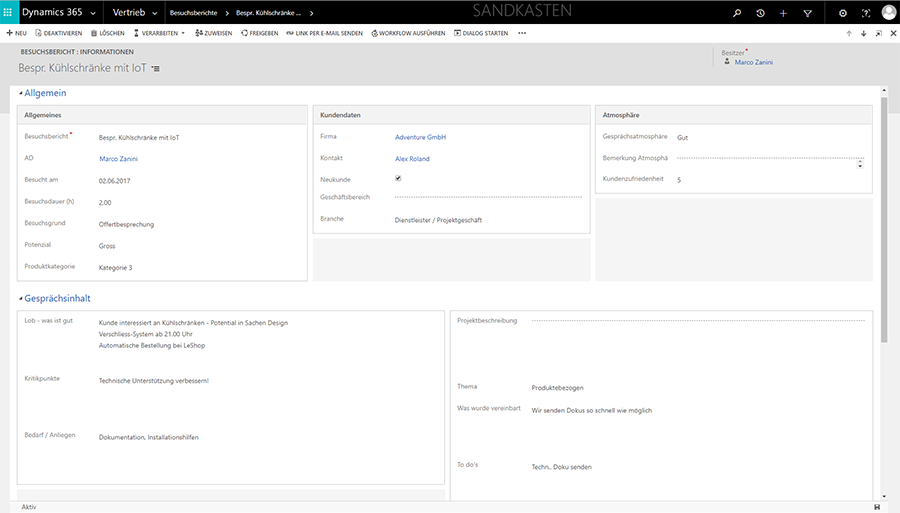Click Besuchsgrund value Offertbesprechung
Image resolution: width=900 pixels, height=513 pixels.
126,224
